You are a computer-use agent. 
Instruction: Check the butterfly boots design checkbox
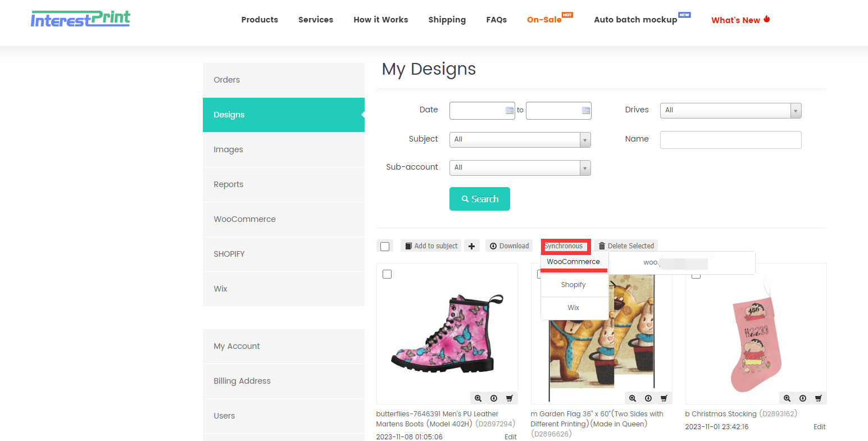[387, 274]
